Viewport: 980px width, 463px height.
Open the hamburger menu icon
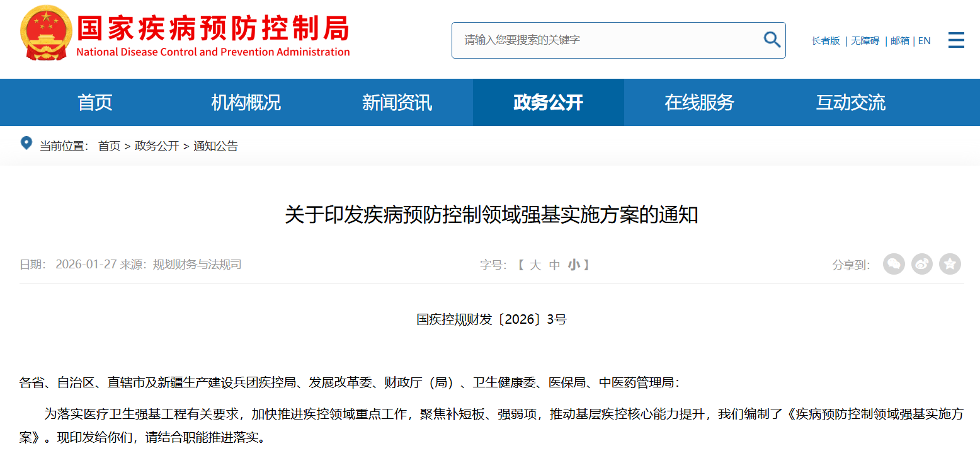pos(956,40)
